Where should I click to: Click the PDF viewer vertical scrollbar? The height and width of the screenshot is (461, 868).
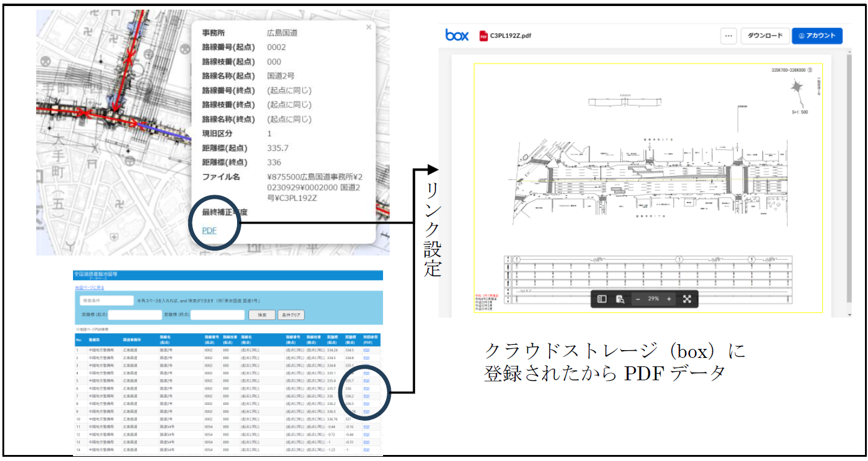coord(849,181)
